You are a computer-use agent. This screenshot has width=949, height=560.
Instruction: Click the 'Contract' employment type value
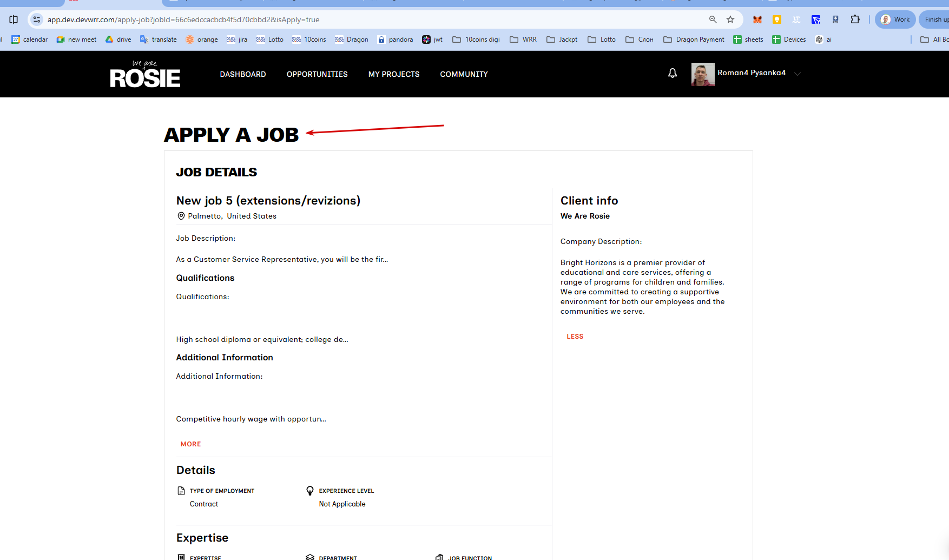pyautogui.click(x=204, y=504)
